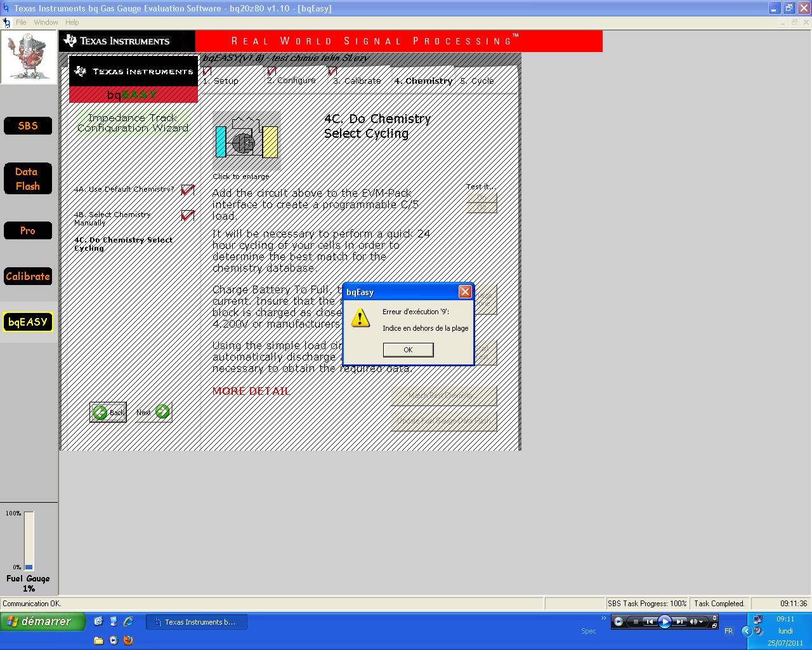812x650 pixels.
Task: Open the Window menu
Action: click(x=46, y=22)
